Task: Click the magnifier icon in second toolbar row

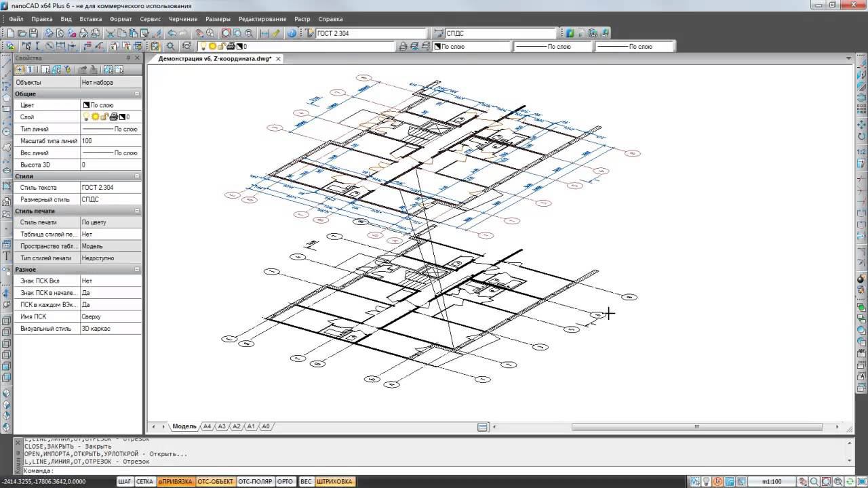Action: tap(170, 47)
